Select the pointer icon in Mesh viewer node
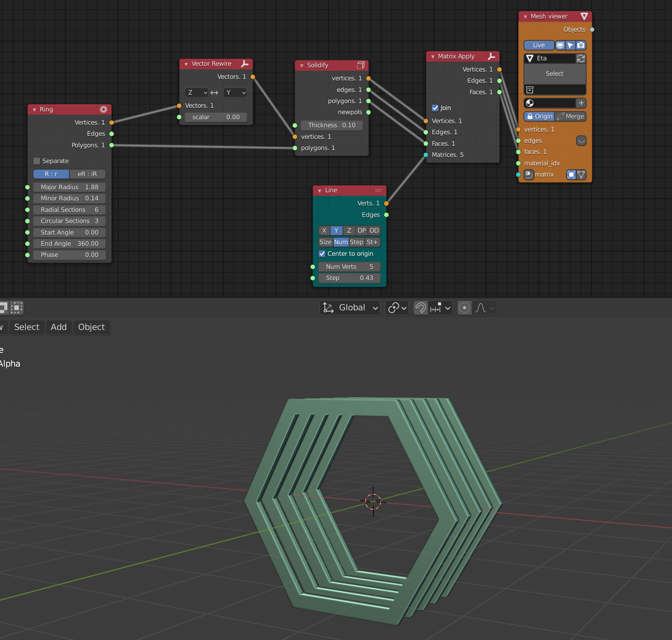The image size is (672, 640). pyautogui.click(x=570, y=45)
